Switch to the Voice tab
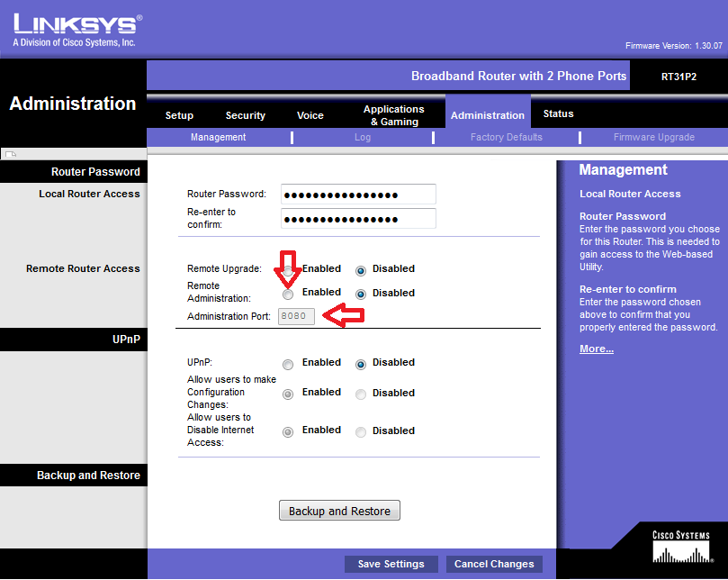 (310, 115)
